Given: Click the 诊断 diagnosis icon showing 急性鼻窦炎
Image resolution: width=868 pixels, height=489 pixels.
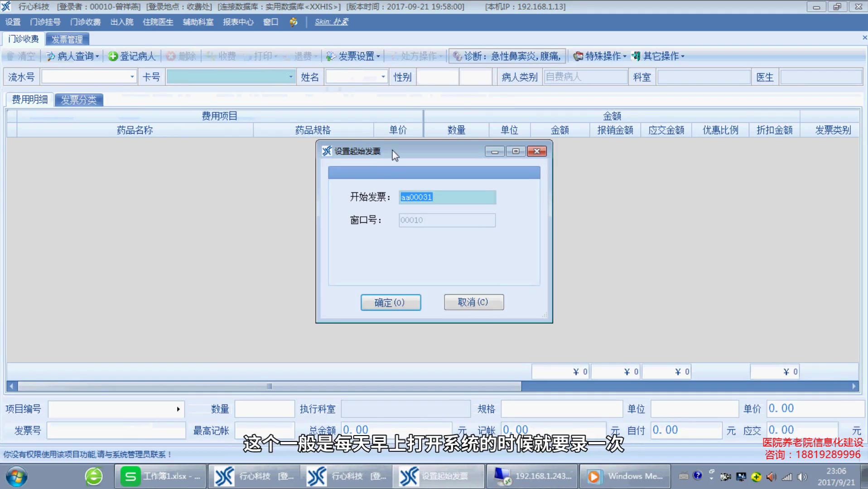Looking at the screenshot, I should [x=506, y=56].
